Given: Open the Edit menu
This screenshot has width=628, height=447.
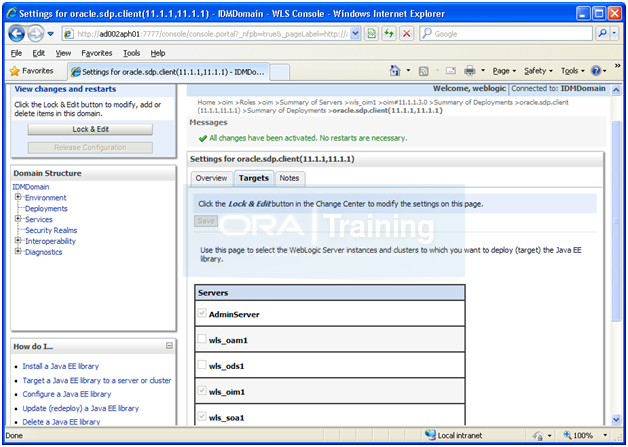Looking at the screenshot, I should tap(38, 53).
